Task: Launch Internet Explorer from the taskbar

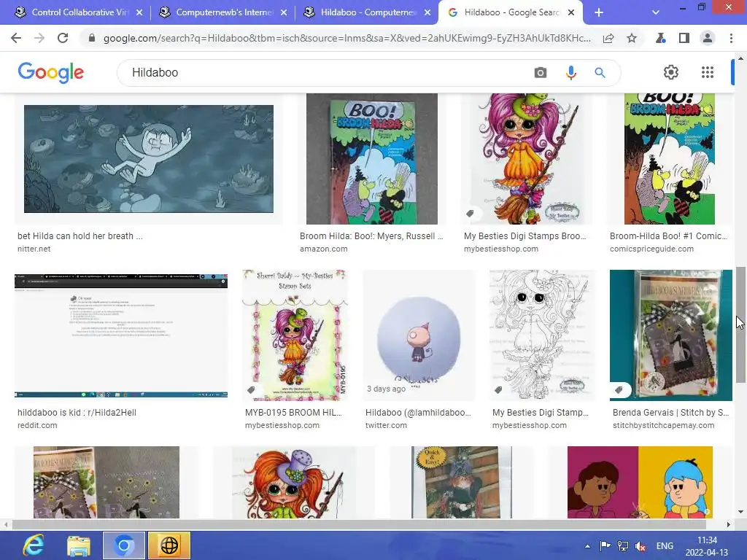Action: [34, 545]
